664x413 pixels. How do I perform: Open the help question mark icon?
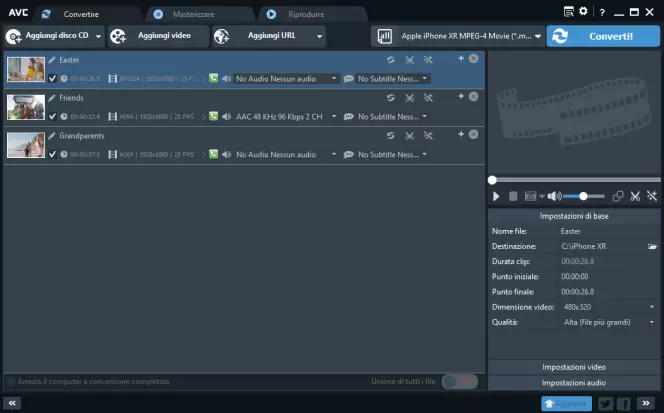pos(602,13)
